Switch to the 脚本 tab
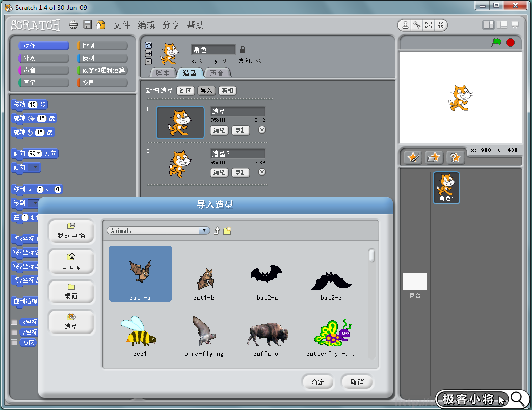 pos(163,73)
